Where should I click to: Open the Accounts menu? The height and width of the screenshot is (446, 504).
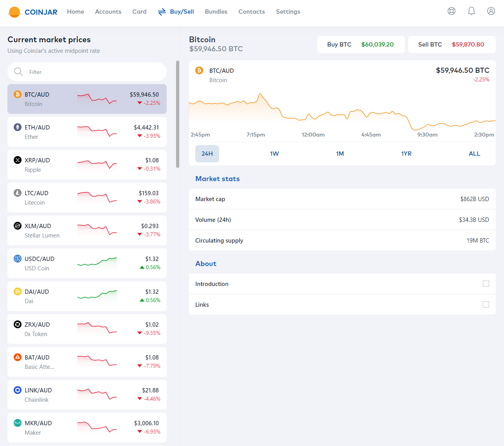tap(108, 12)
